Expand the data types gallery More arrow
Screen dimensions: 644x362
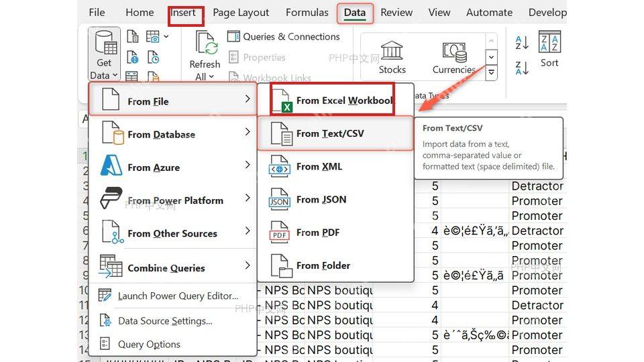pyautogui.click(x=491, y=72)
